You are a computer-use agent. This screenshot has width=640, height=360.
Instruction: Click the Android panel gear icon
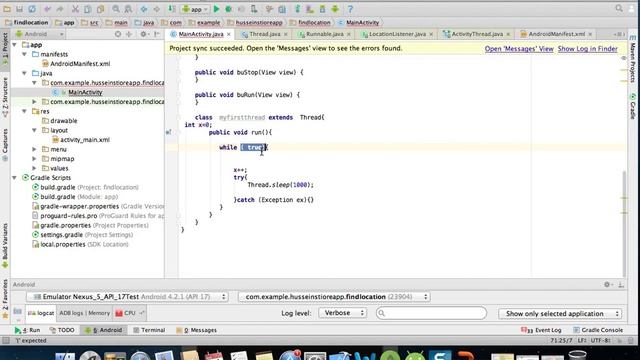607,284
